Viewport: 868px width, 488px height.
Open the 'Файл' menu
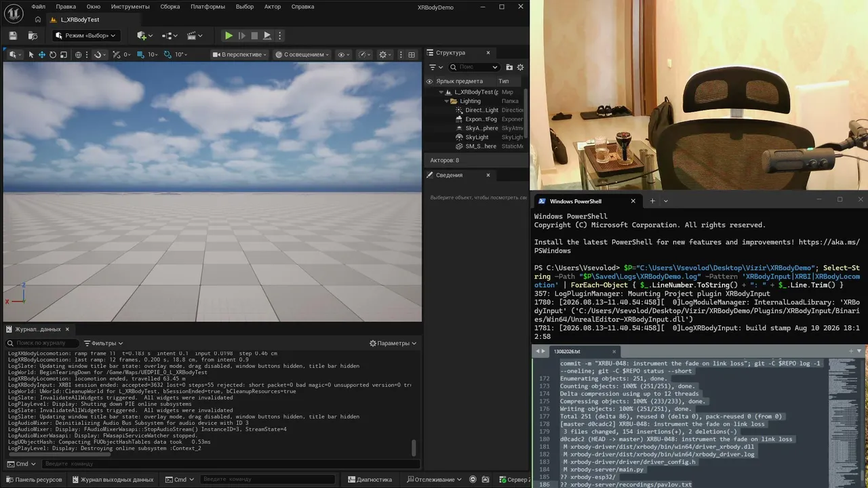pos(38,7)
